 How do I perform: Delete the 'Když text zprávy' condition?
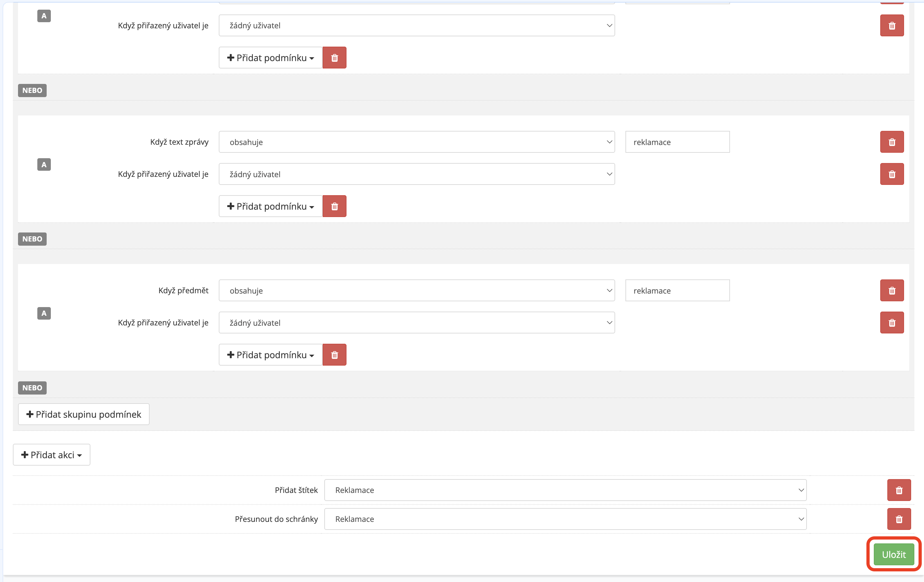[x=892, y=142]
